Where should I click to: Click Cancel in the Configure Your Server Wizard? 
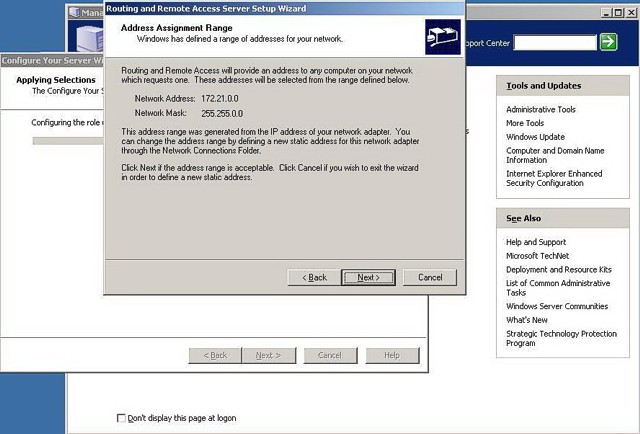(x=330, y=355)
